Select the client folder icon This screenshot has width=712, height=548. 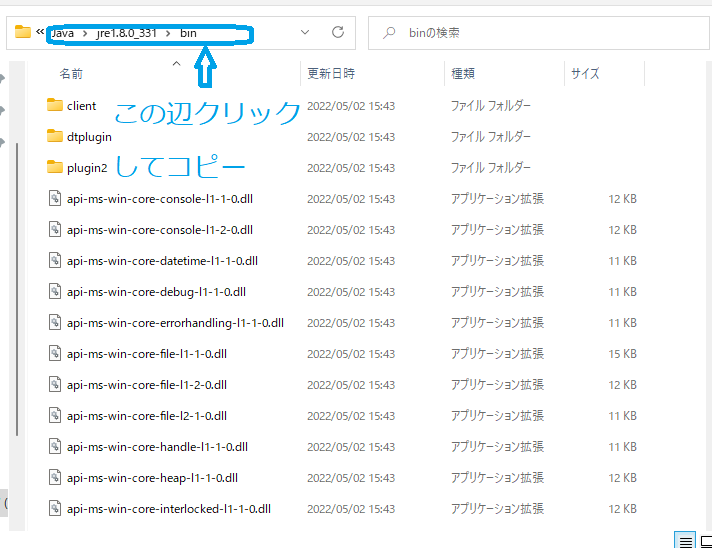click(55, 105)
